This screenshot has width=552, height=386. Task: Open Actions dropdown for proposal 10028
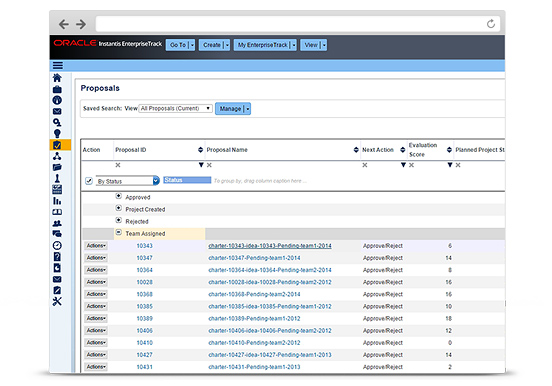tap(96, 282)
